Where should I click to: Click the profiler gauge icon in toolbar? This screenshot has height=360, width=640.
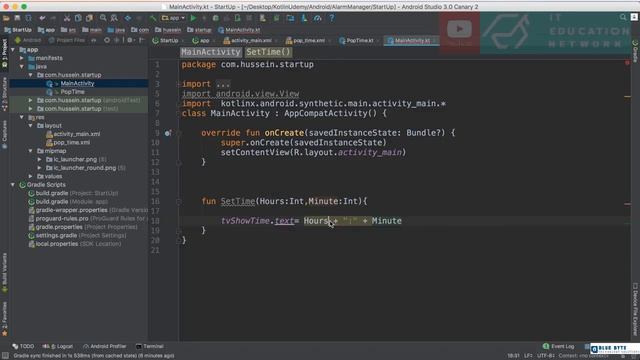click(x=318, y=18)
